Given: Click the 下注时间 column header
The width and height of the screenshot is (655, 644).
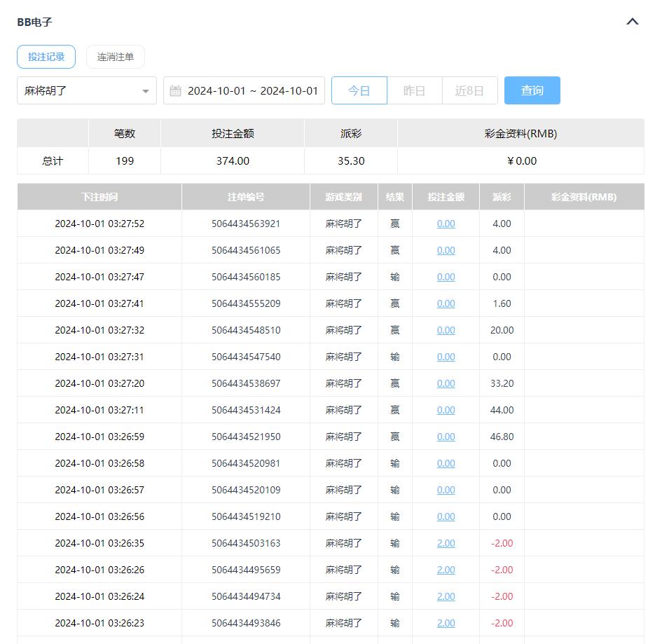Looking at the screenshot, I should click(99, 197).
